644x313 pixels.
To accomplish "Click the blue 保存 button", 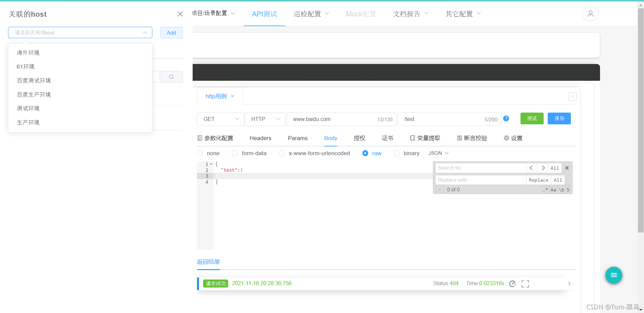I will [x=559, y=118].
